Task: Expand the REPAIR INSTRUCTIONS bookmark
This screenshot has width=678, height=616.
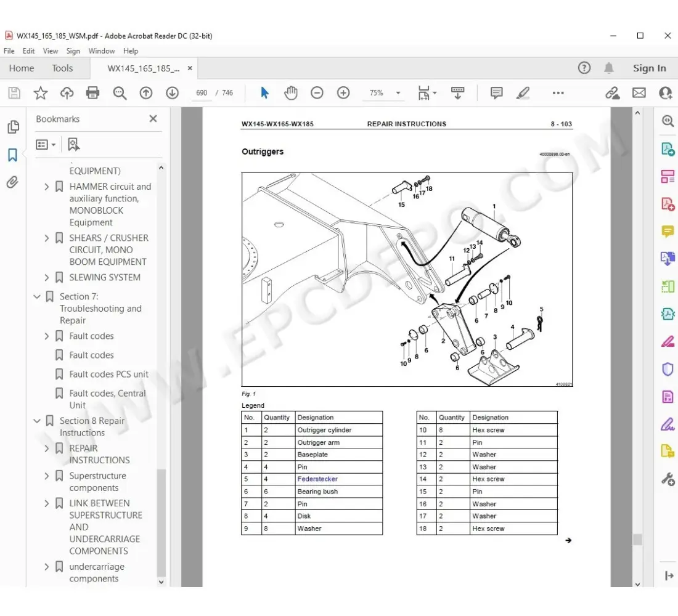Action: pyautogui.click(x=47, y=448)
